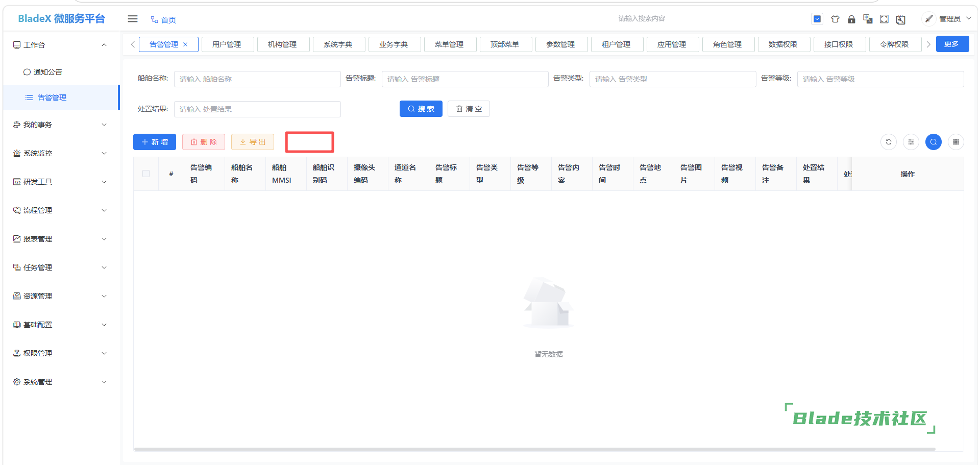This screenshot has width=980, height=465.
Task: Open the 租户管理 tab
Action: (x=616, y=44)
